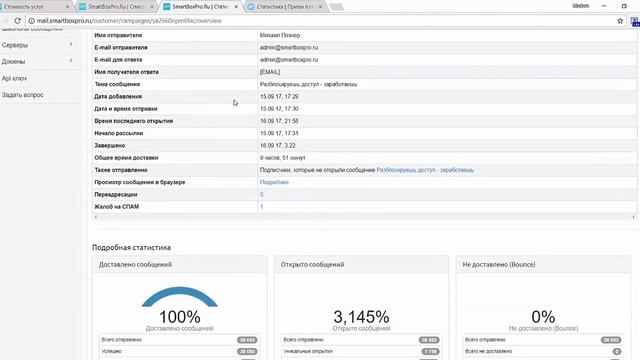This screenshot has width=640, height=360.
Task: Select the [EMAIL] recipient name value
Action: coord(270,72)
